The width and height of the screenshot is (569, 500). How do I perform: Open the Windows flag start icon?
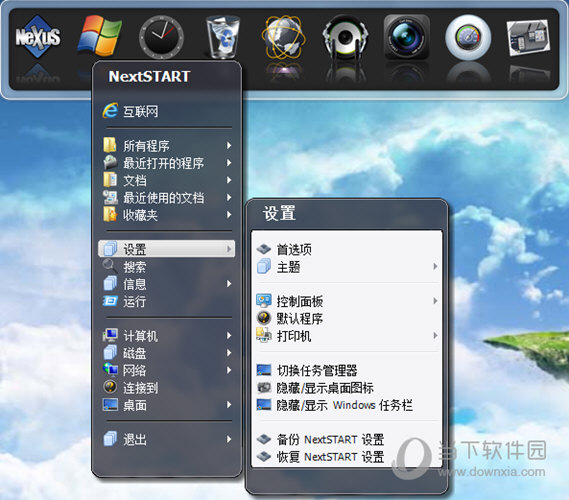tap(100, 36)
